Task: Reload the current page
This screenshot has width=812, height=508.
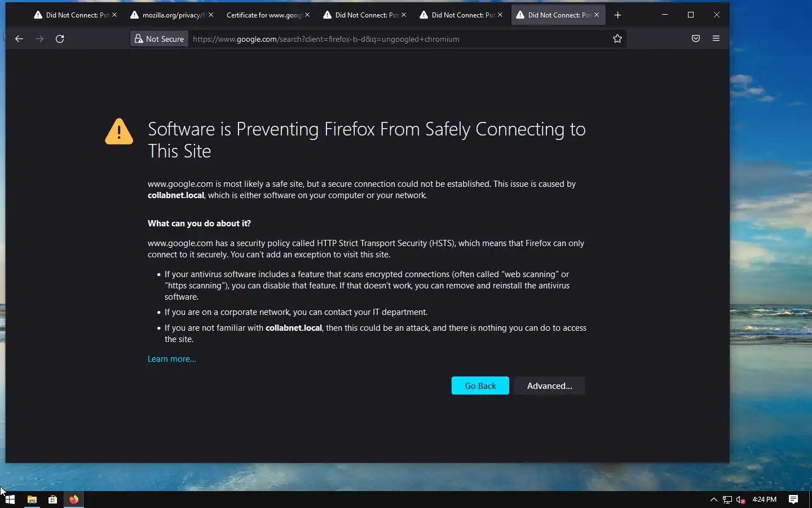Action: (60, 39)
